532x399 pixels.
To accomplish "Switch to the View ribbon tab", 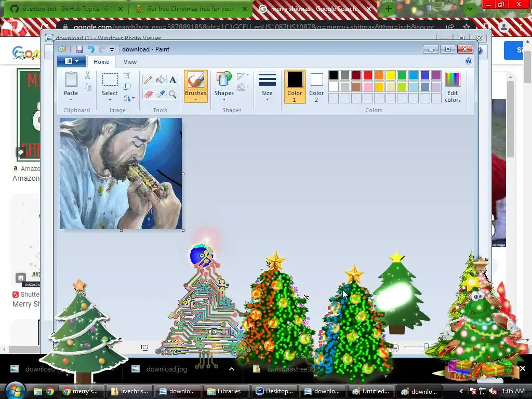I will (x=130, y=62).
